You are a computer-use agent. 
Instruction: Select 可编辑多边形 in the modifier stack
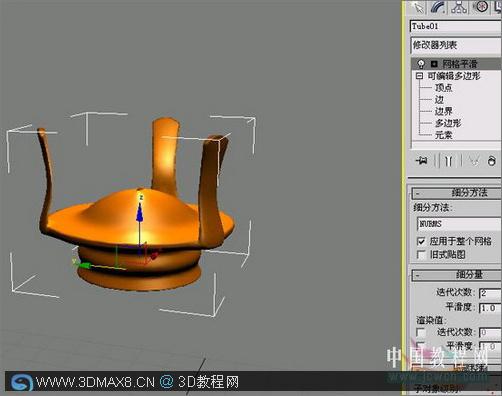click(x=454, y=76)
